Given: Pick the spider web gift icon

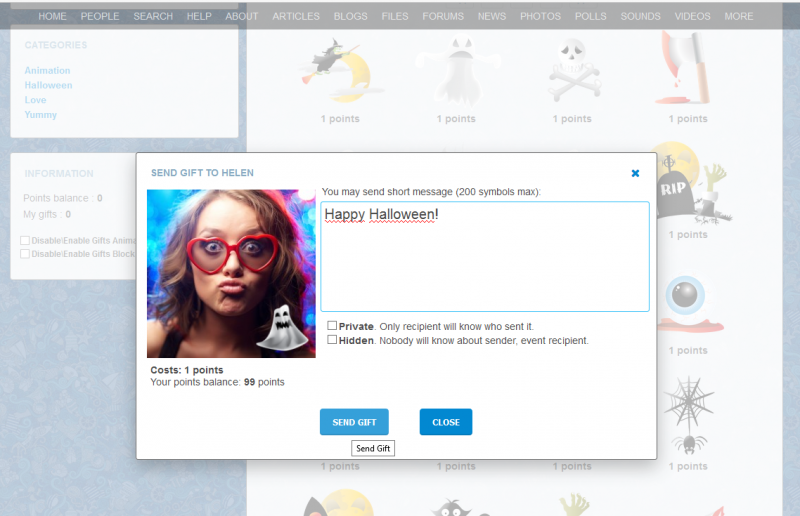Looking at the screenshot, I should click(689, 416).
